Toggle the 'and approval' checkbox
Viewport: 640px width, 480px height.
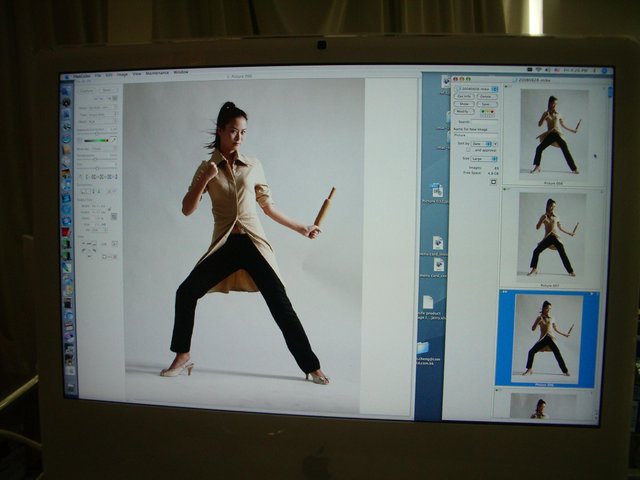click(468, 150)
